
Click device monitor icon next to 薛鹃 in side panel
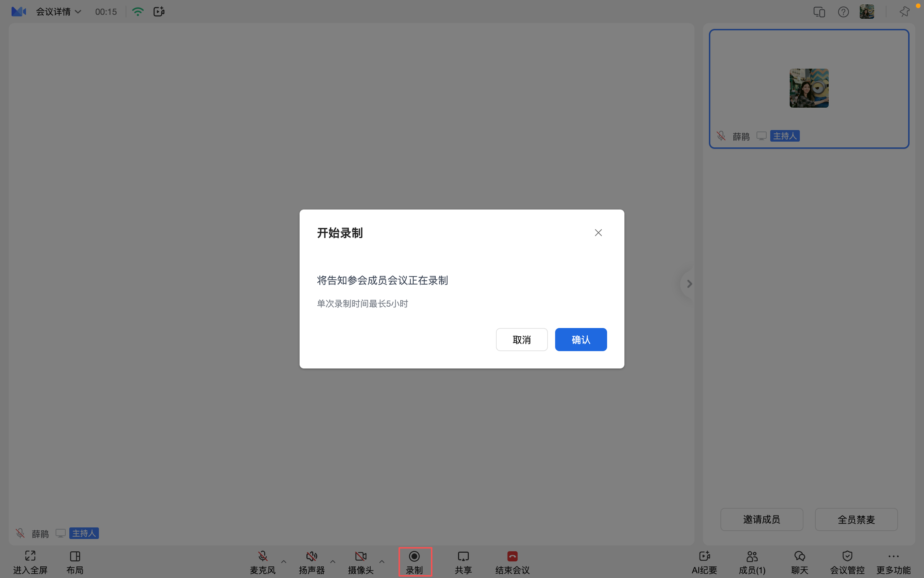(761, 136)
